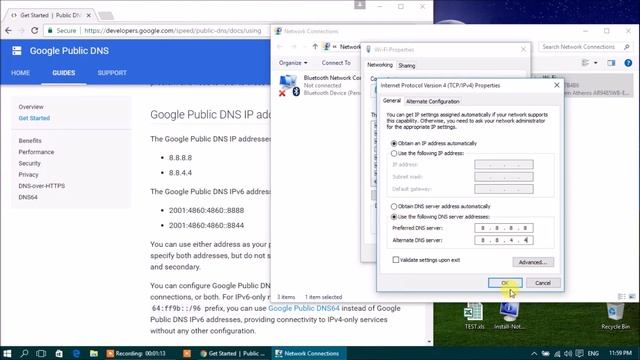Toggle Validate settings upon exit checkbox
This screenshot has height=360, width=640.
pos(426,260)
